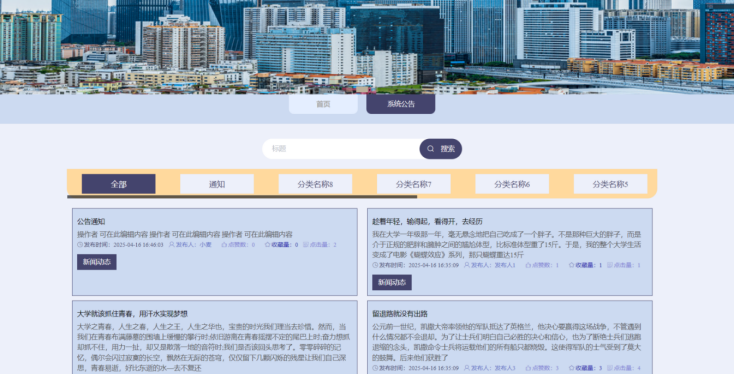Select the 全部 category filter

(x=118, y=184)
